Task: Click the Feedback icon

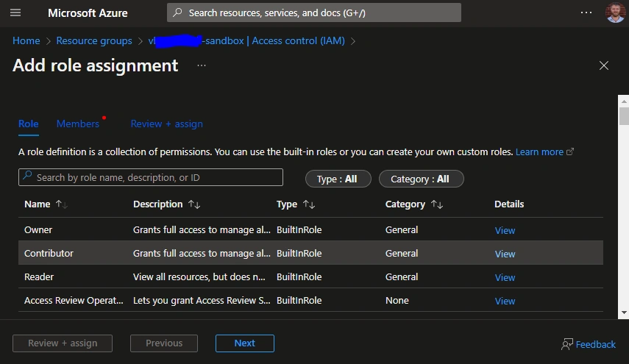Action: [x=566, y=344]
